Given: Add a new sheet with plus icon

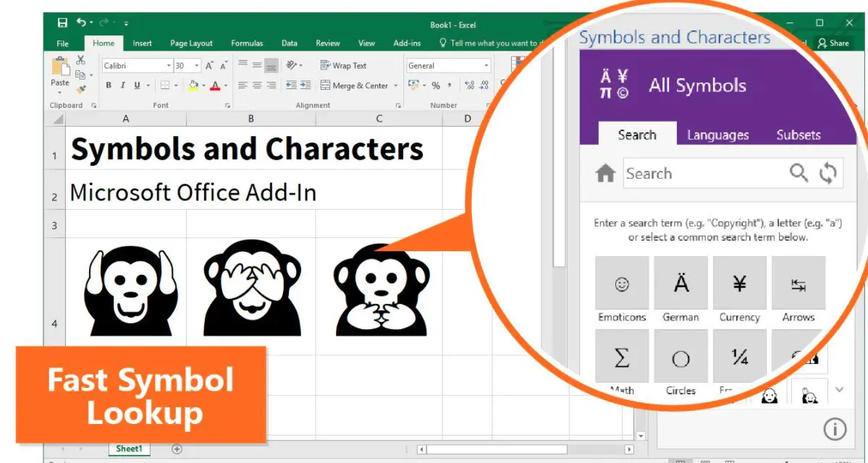Looking at the screenshot, I should pos(177,449).
